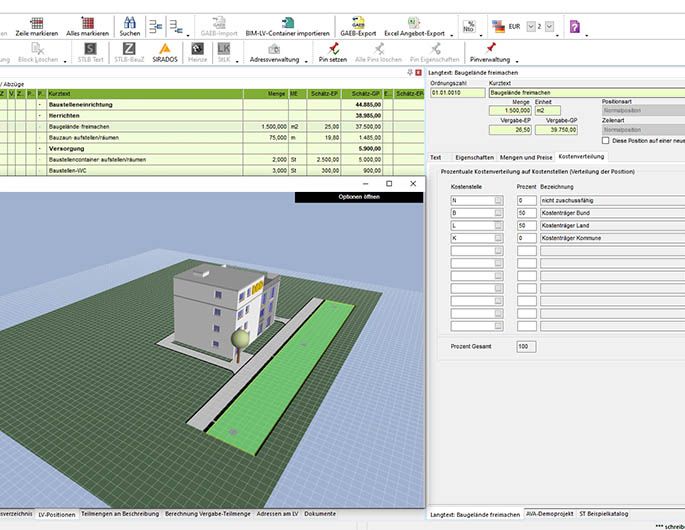
Task: Click the Alles markieren icon
Action: 87,25
